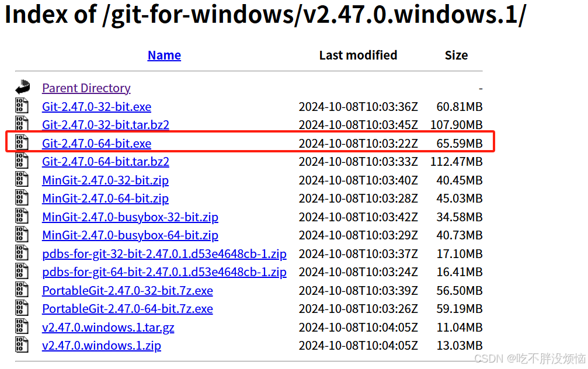The image size is (588, 369).
Task: Click the page heading Index of /git-for-windows
Action: coord(266,14)
